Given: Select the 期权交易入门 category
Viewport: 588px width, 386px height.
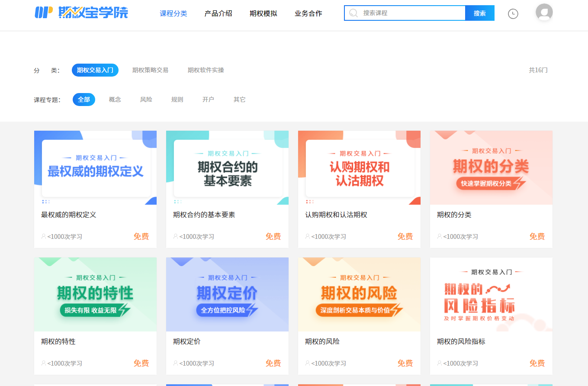Looking at the screenshot, I should (x=95, y=70).
